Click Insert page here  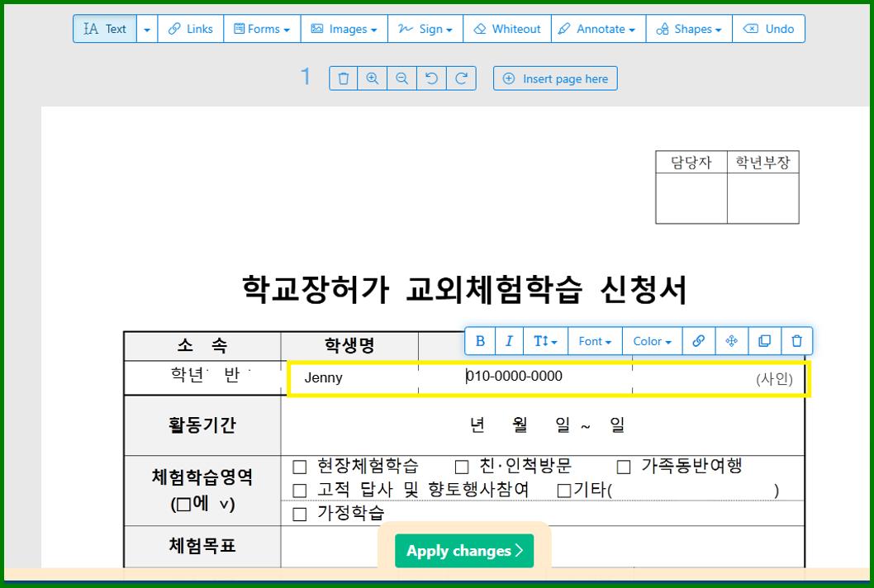coord(555,78)
